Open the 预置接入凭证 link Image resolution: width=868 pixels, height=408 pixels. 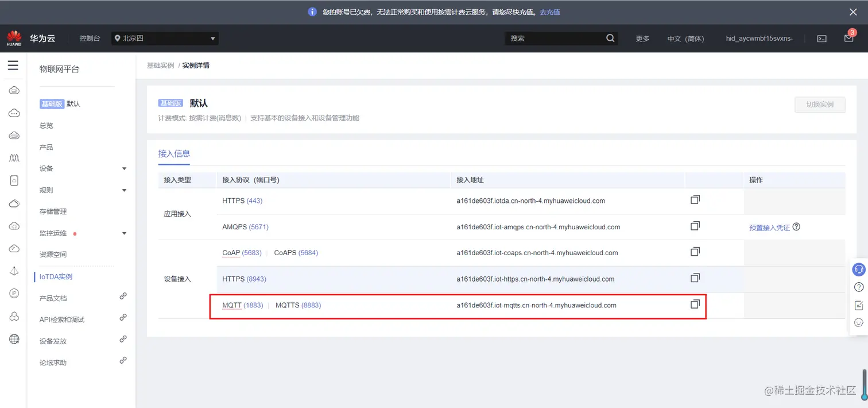[770, 228]
